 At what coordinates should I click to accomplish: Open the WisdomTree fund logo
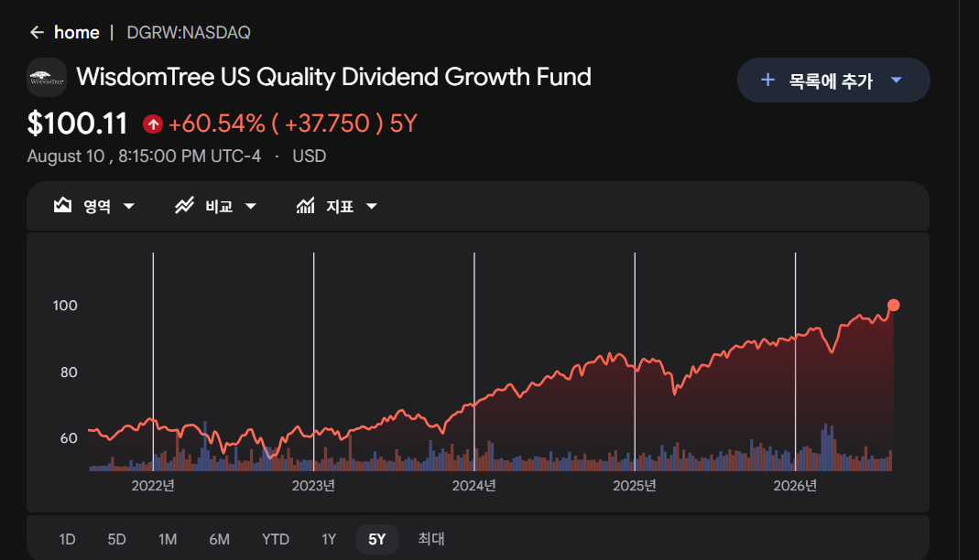(47, 78)
